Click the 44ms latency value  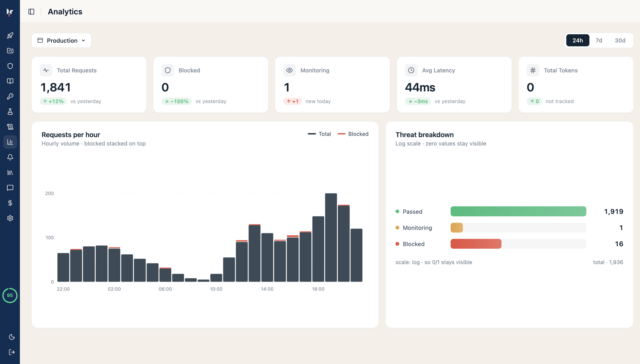pos(420,88)
